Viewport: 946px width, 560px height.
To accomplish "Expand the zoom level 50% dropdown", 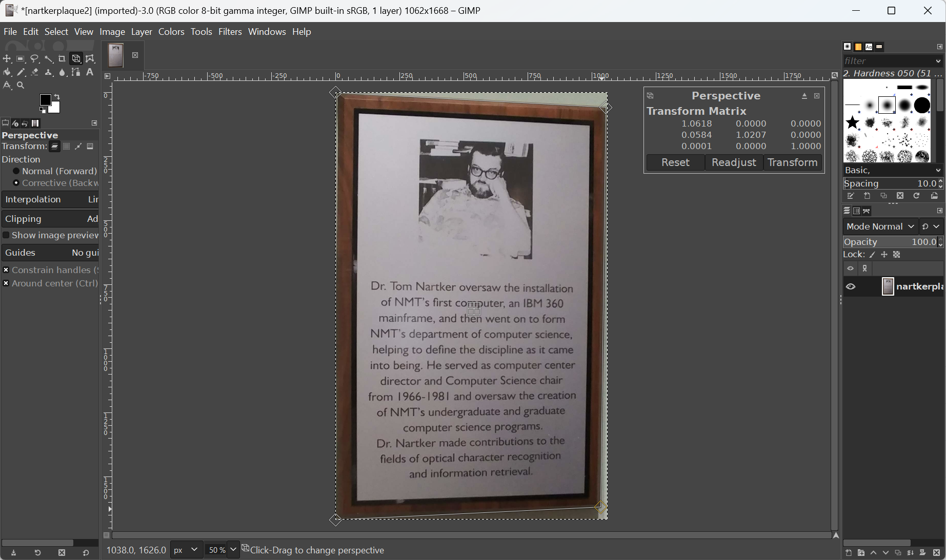I will click(x=233, y=550).
